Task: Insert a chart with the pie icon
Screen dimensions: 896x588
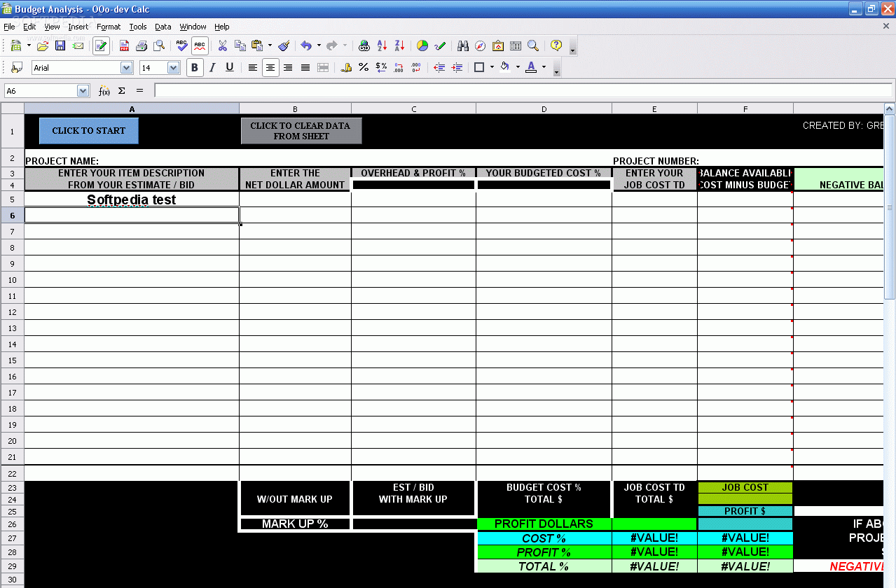Action: pos(422,45)
